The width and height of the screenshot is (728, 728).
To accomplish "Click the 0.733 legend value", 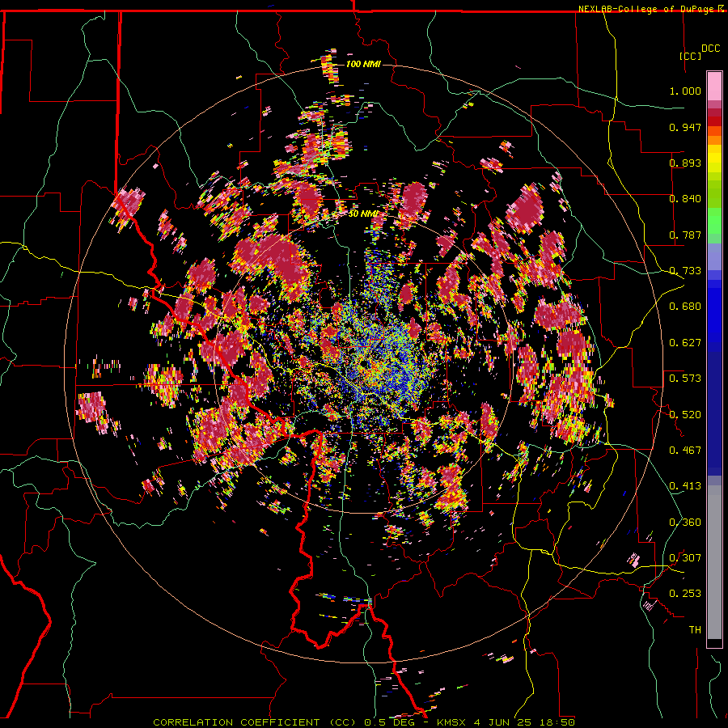I will point(685,271).
